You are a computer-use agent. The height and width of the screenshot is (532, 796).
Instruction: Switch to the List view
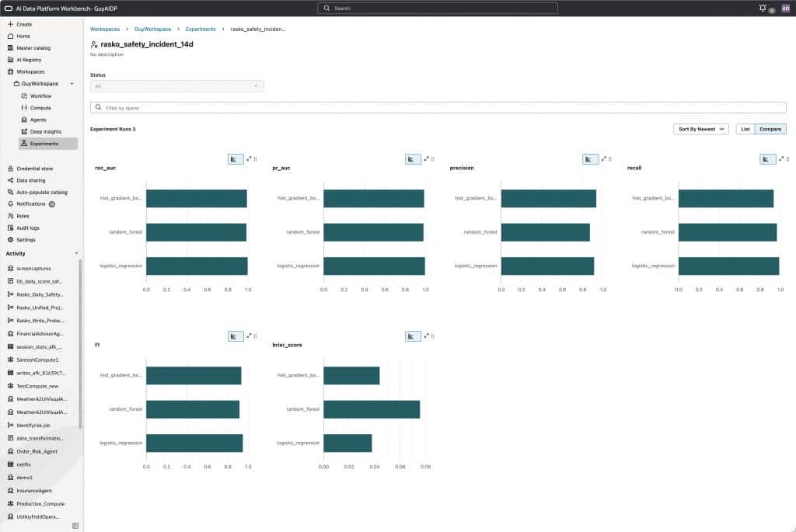point(745,130)
